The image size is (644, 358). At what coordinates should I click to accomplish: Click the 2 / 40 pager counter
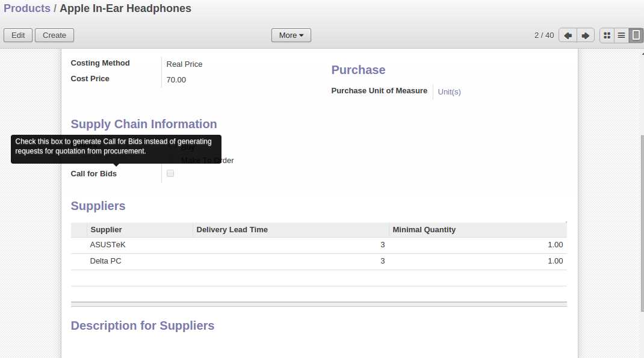[x=543, y=35]
